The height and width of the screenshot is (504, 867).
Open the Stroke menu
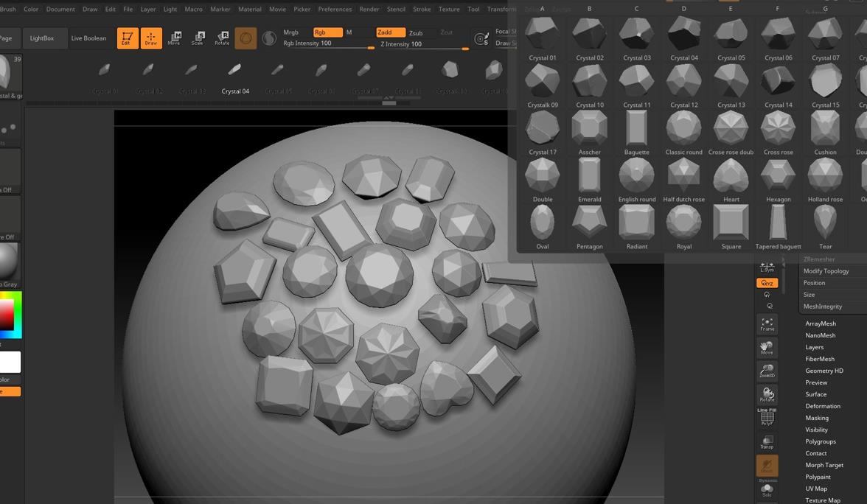[422, 9]
